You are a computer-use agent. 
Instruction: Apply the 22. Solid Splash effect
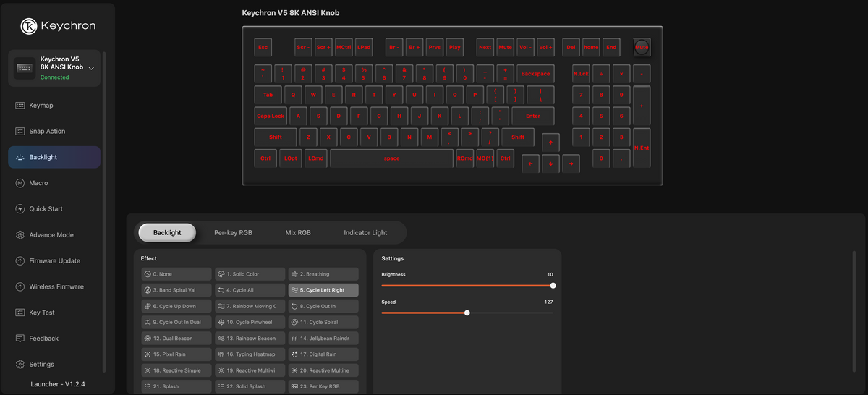click(x=250, y=386)
